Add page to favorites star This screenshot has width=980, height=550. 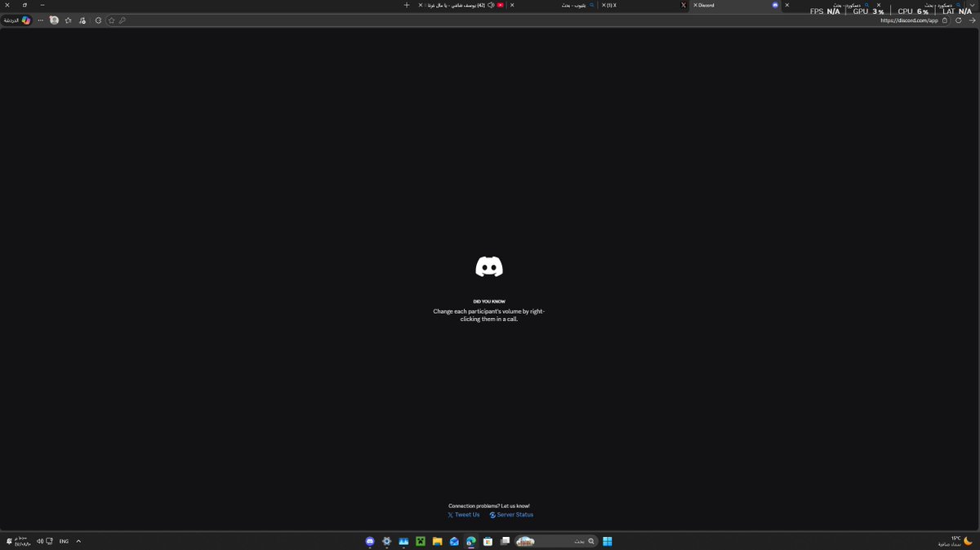[x=111, y=20]
